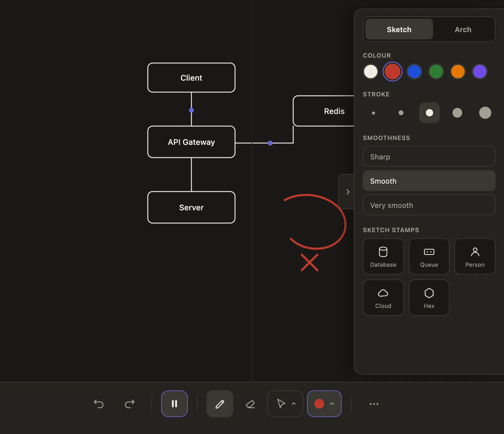Choose the second-thinnest stroke size
The width and height of the screenshot is (504, 434).
click(401, 113)
